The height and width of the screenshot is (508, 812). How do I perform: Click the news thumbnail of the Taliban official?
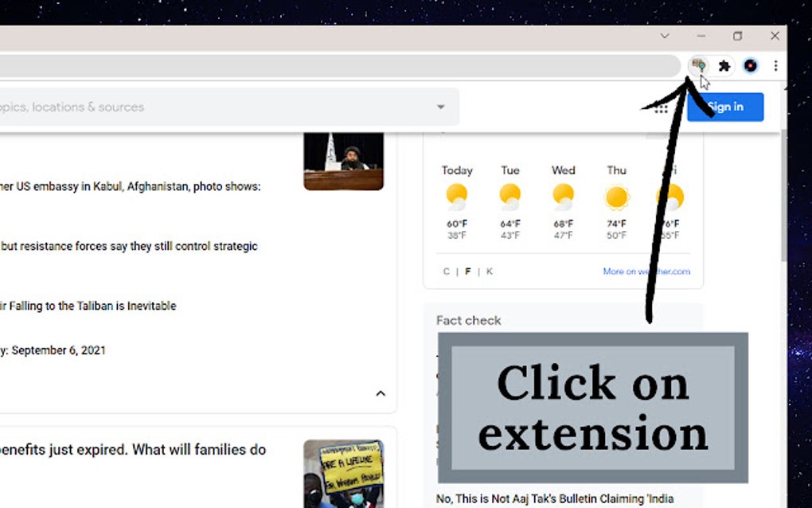343,160
